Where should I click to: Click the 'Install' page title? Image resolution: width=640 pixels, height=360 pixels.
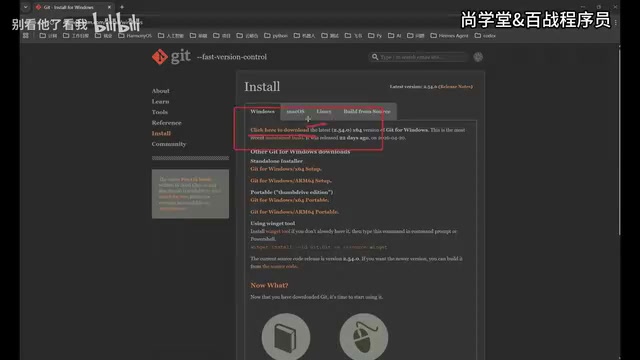(x=262, y=87)
